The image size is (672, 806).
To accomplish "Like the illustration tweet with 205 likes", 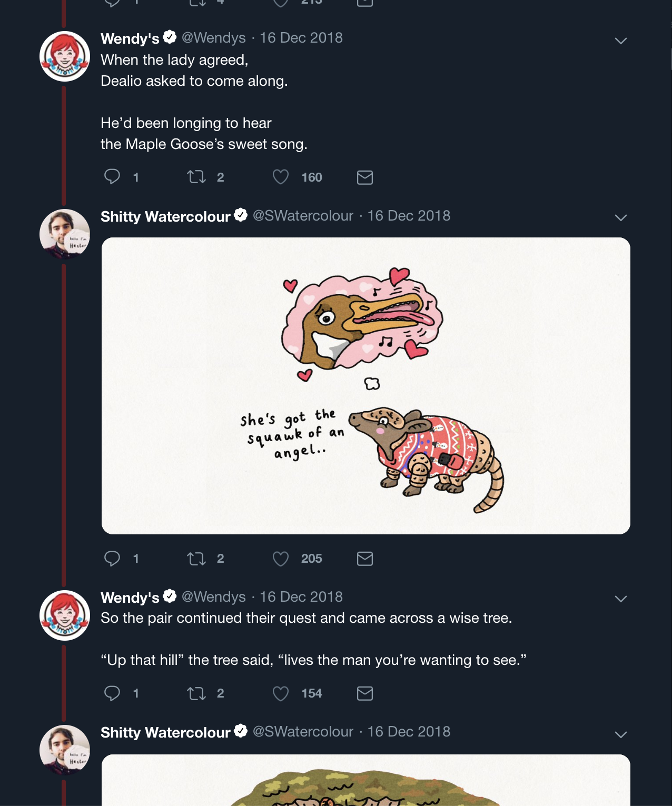I will (x=281, y=558).
